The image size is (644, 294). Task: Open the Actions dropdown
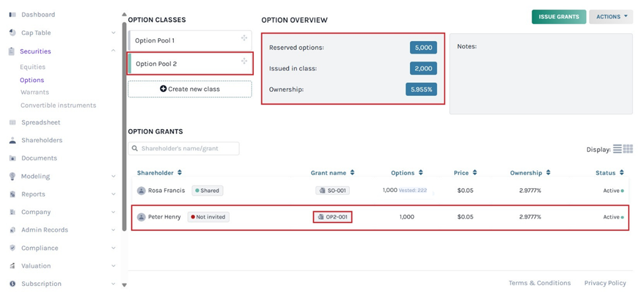(x=611, y=17)
